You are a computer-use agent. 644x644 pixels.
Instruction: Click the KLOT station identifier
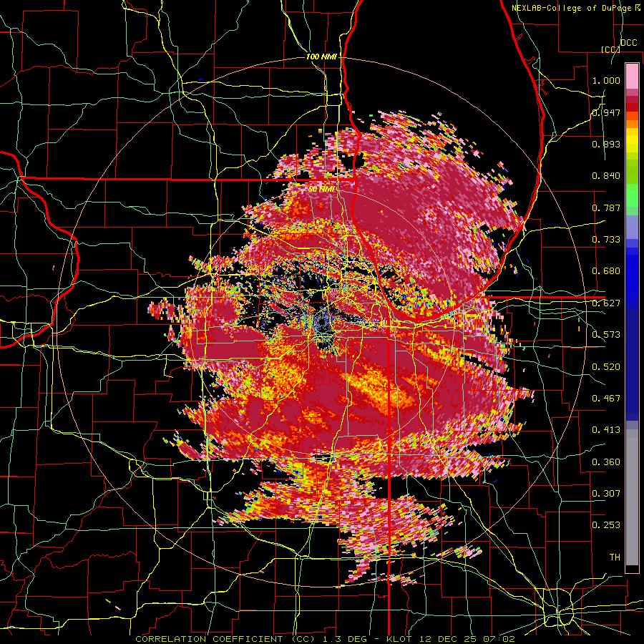pos(399,639)
